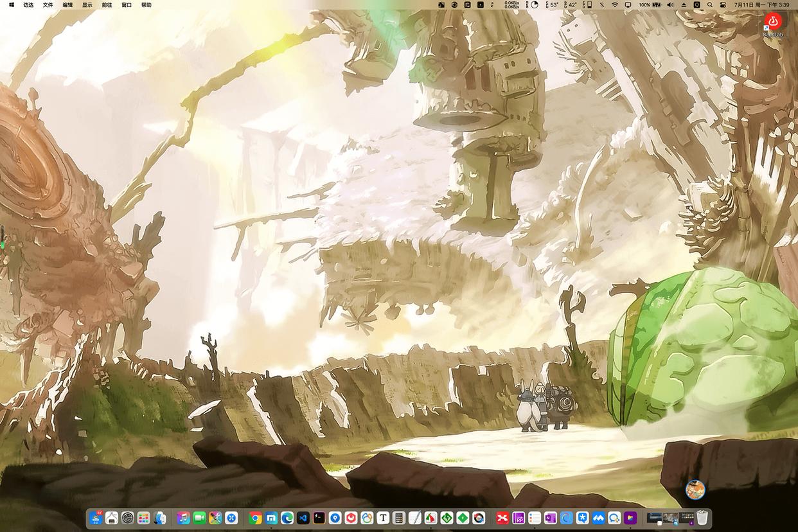Open XMind from the dock
Image resolution: width=798 pixels, height=532 pixels.
502,518
